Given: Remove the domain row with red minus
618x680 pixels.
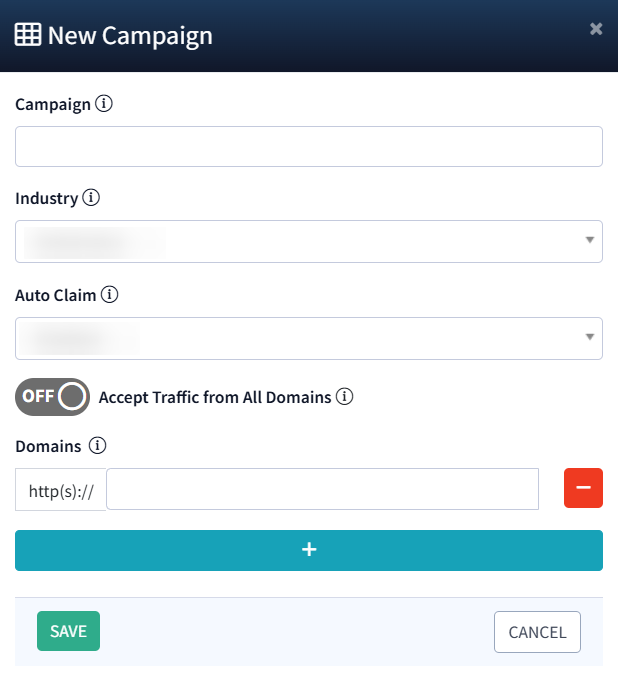Looking at the screenshot, I should pos(583,489).
